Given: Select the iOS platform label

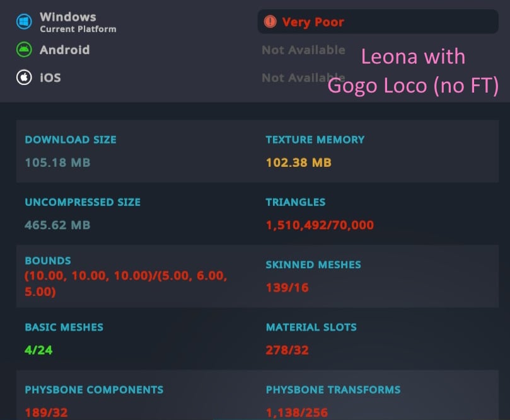Looking at the screenshot, I should point(50,77).
